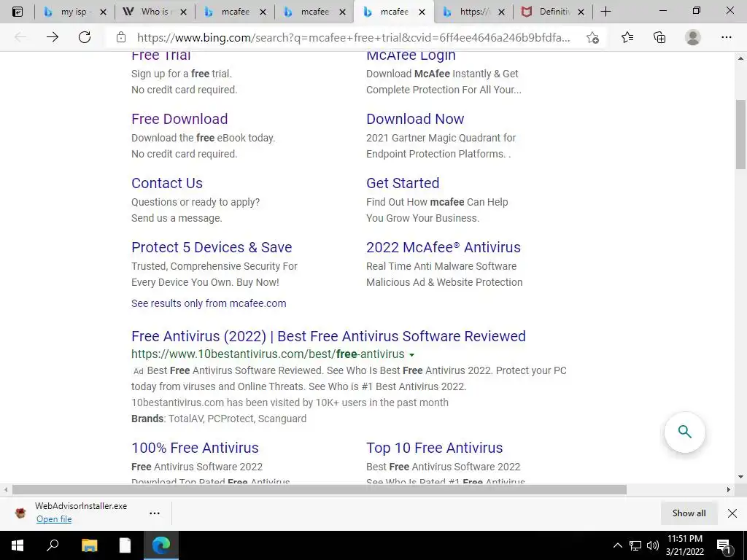Viewport: 747px width, 560px height.
Task: Click the floating search magnifier button
Action: coord(684,432)
